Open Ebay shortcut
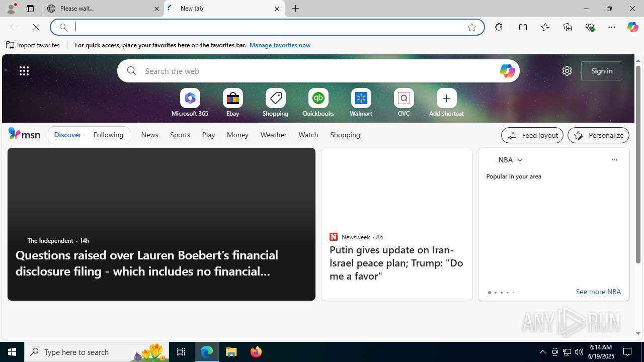Image resolution: width=644 pixels, height=362 pixels. click(232, 103)
